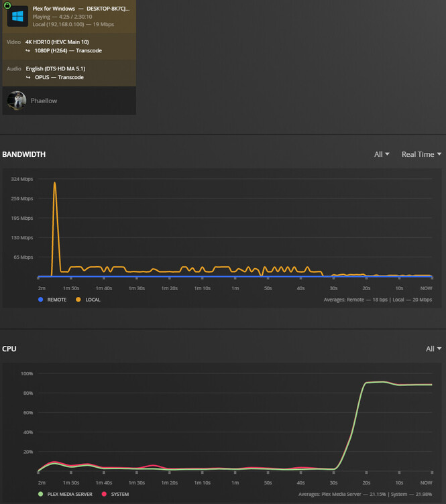Toggle the REMOTE series in the bandwidth legend
Screen dimensions: 446x504
coord(52,300)
